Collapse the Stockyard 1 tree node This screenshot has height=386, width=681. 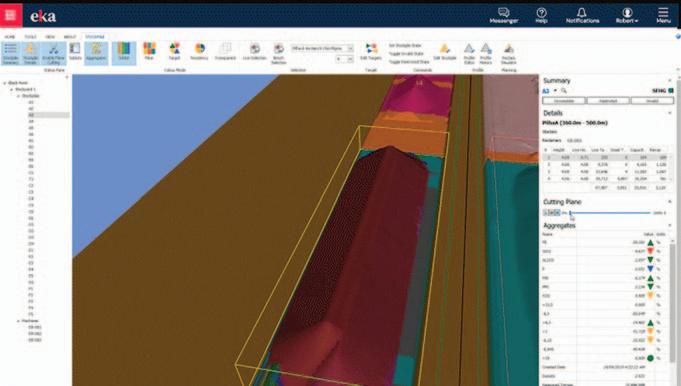click(x=12, y=89)
